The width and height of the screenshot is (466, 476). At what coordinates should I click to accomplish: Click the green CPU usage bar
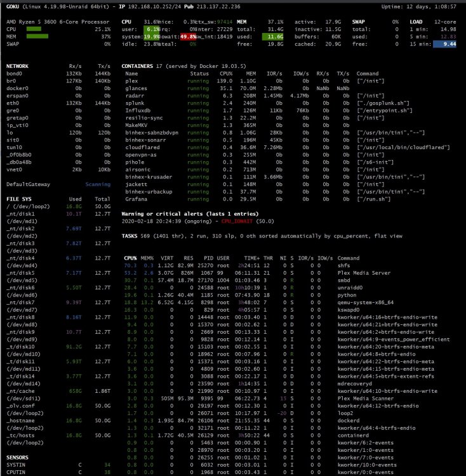[x=34, y=29]
